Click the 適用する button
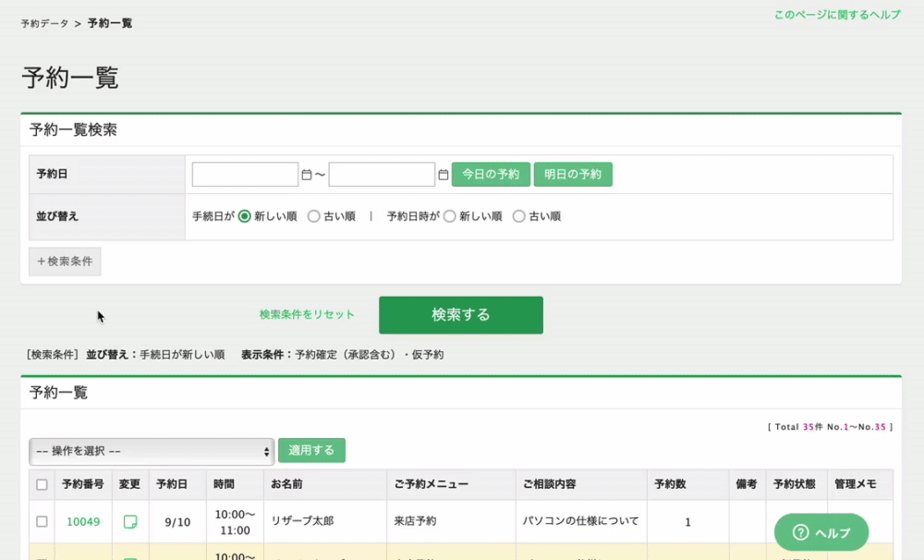This screenshot has height=560, width=924. pyautogui.click(x=311, y=450)
